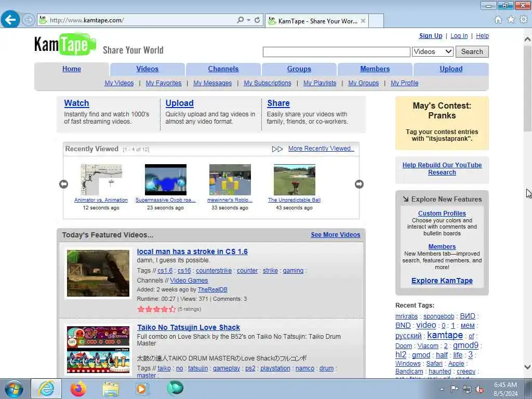The width and height of the screenshot is (532, 399).
Task: Open the local man has a stroke video thumbnail
Action: tap(98, 273)
